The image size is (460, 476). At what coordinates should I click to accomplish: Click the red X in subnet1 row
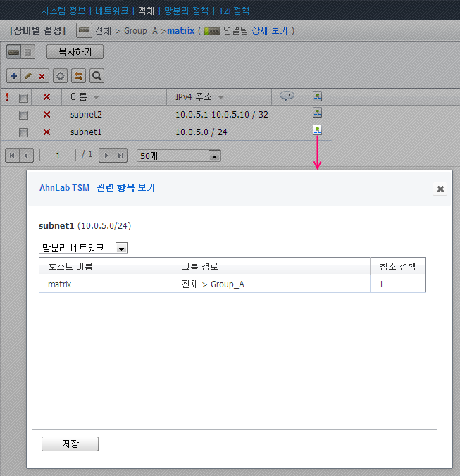tap(46, 132)
